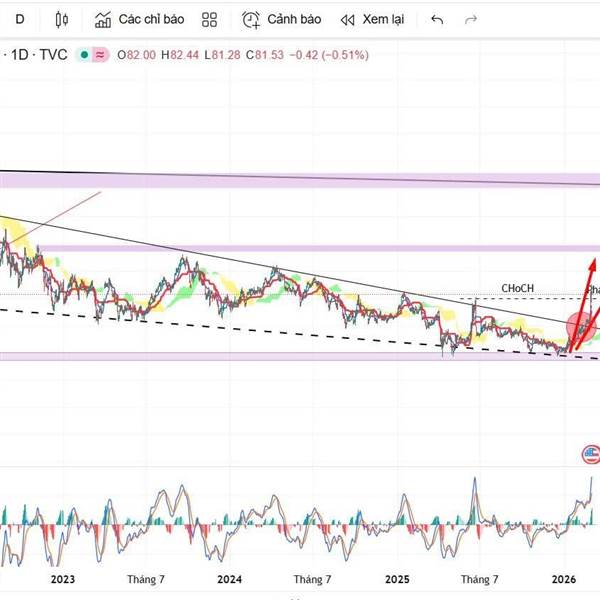Click the 2025 time axis label
The width and height of the screenshot is (600, 600).
coord(397,579)
